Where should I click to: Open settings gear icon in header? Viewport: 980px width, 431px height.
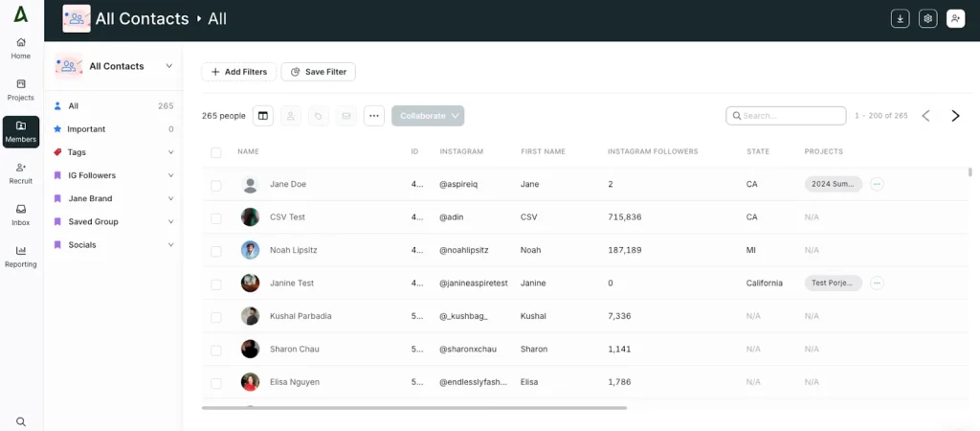[x=927, y=19]
